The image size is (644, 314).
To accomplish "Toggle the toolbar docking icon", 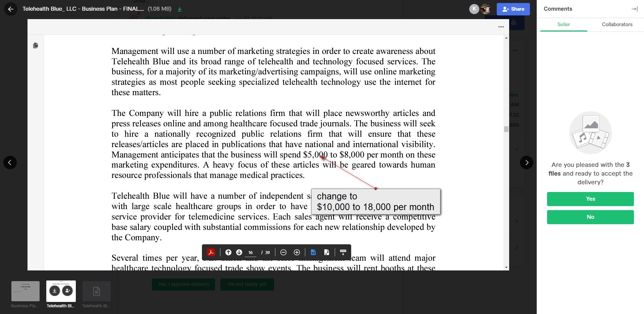I will click(x=343, y=252).
